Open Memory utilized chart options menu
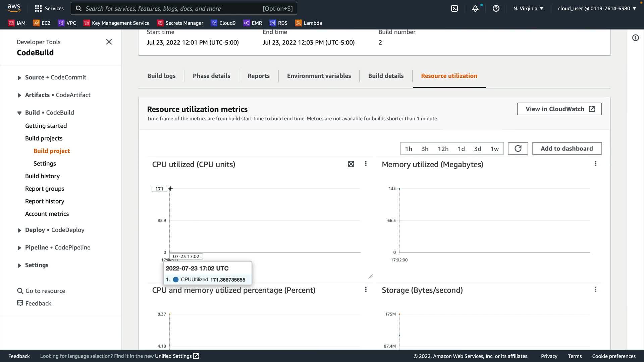This screenshot has height=362, width=644. click(x=595, y=164)
